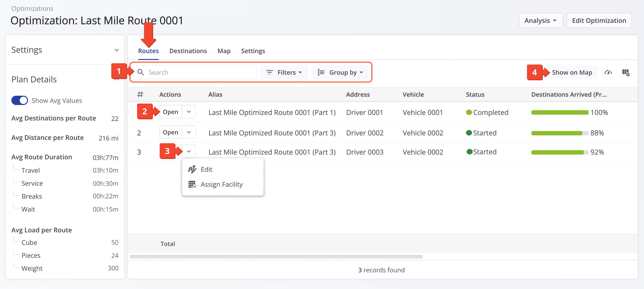Screen dimensions: 644x289
Task: Click Driver 0001 address cell
Action: [364, 112]
